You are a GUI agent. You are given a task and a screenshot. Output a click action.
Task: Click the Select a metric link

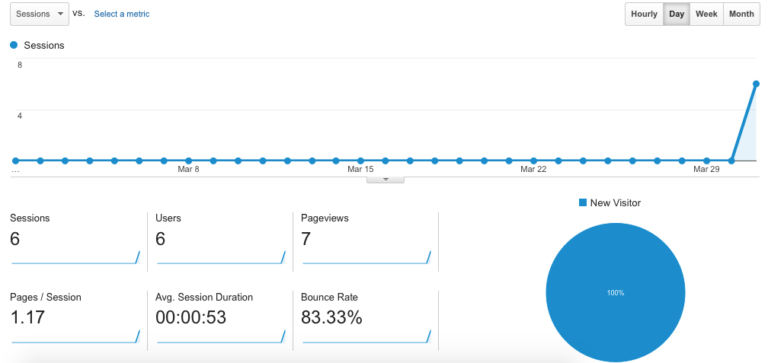coord(122,14)
